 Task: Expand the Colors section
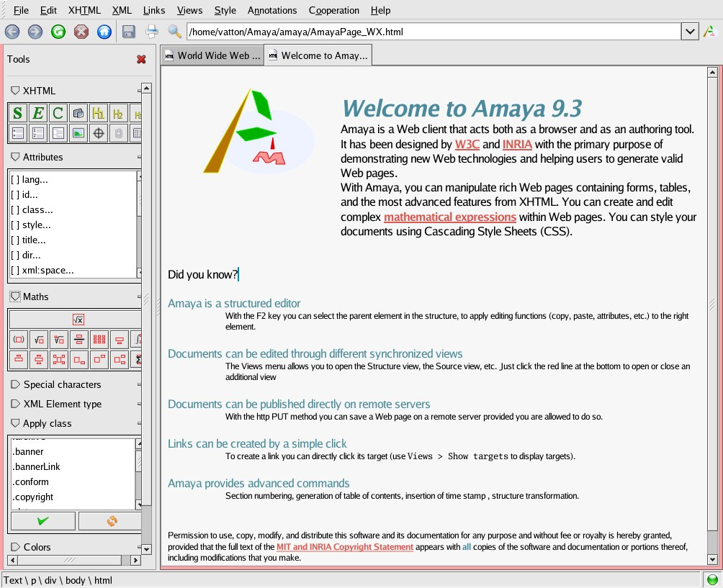[15, 547]
